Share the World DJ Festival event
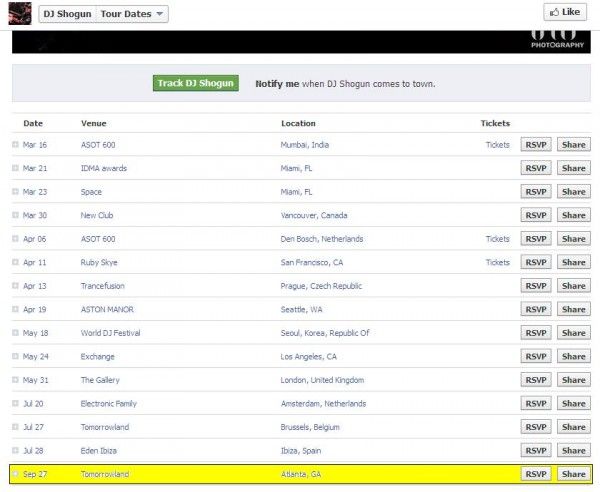Screen dimensions: 600x492 pos(574,333)
